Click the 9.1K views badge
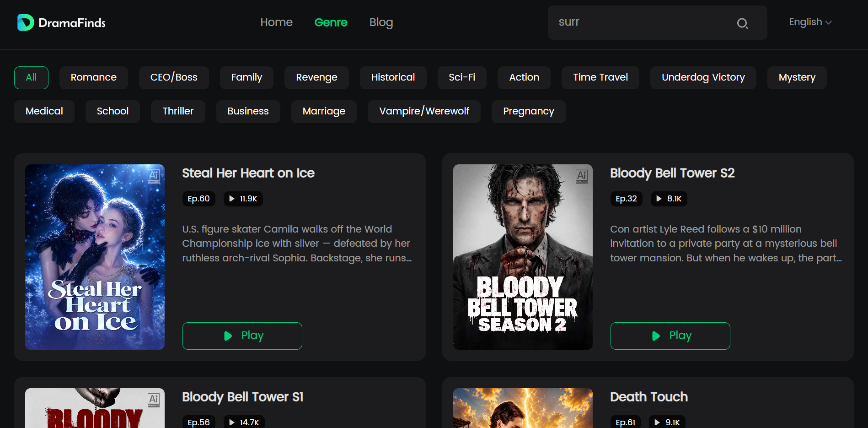This screenshot has height=428, width=868. tap(667, 422)
